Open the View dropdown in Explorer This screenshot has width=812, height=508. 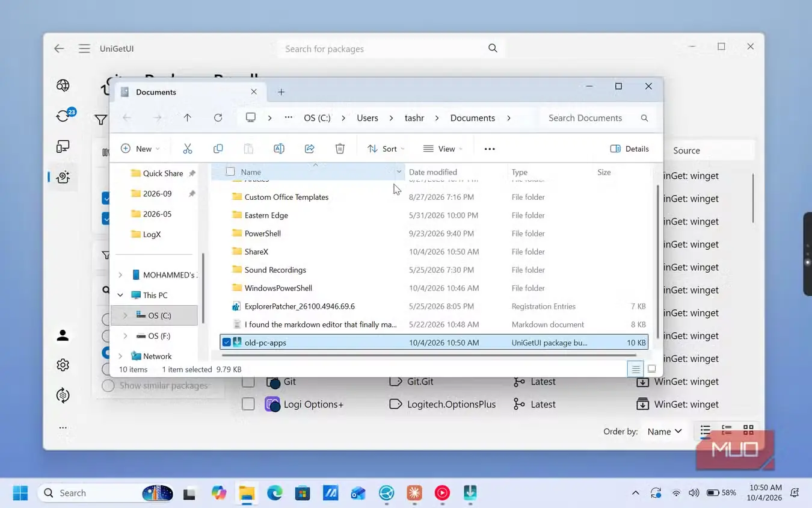(443, 149)
